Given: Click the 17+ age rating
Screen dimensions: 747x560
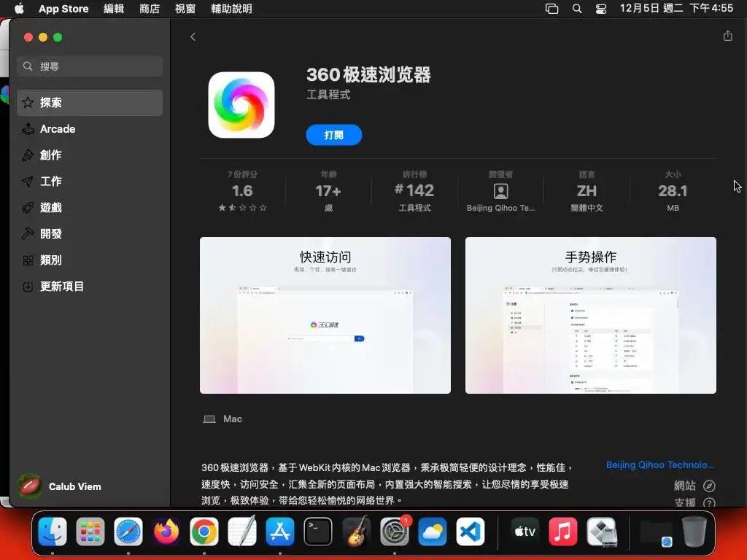Looking at the screenshot, I should (x=328, y=191).
